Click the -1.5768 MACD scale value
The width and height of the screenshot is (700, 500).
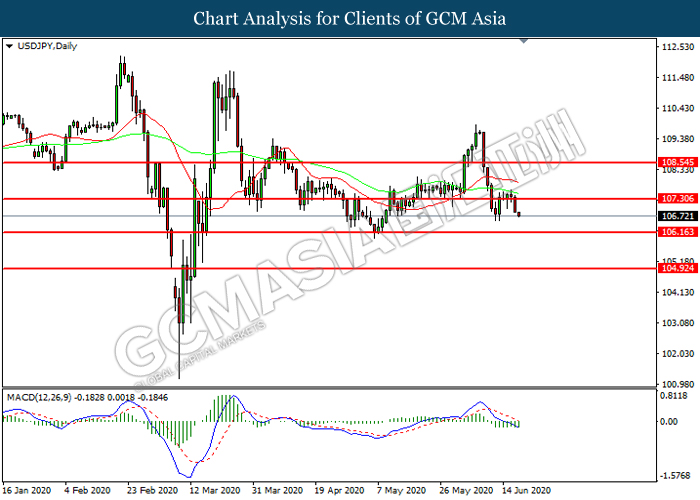[x=674, y=476]
